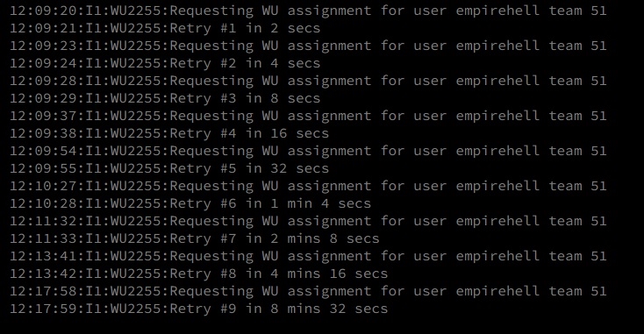Select the Retry #6 in 1 min 4 secs line
Screen dimensions: 644x334
click(x=190, y=204)
